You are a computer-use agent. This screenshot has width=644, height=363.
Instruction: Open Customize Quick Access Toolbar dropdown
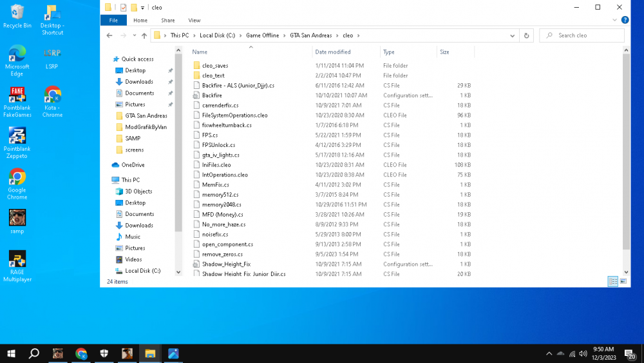click(x=142, y=7)
